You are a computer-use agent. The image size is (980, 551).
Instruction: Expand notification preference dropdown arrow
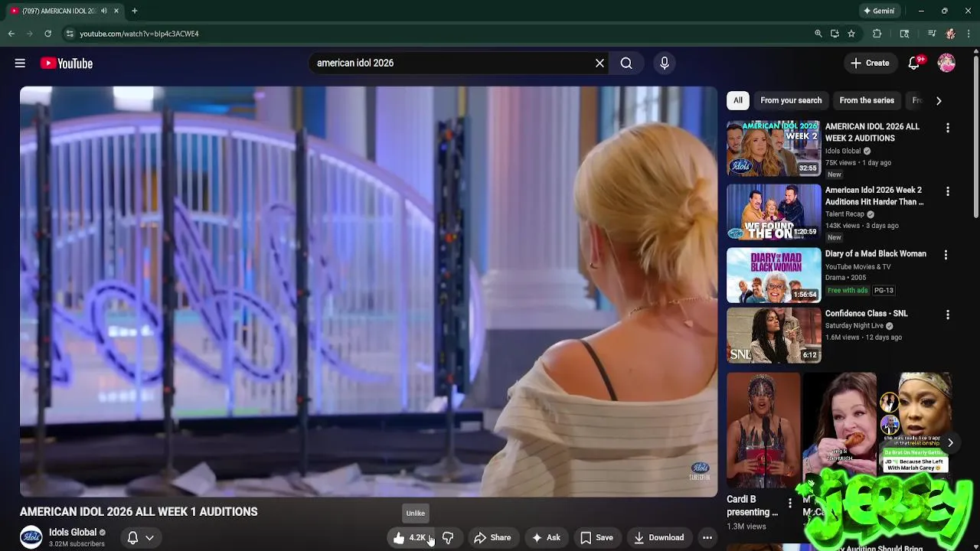point(150,538)
